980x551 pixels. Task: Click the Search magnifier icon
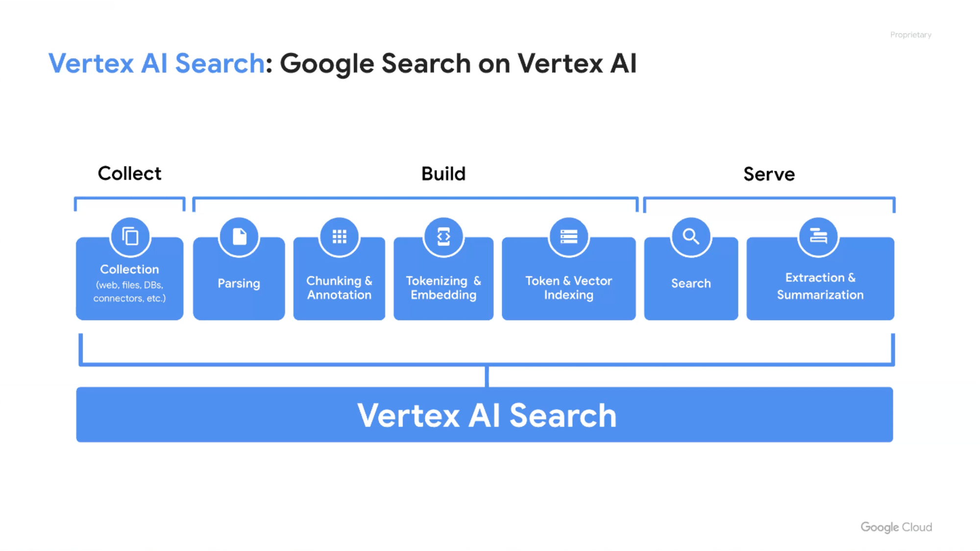(690, 236)
